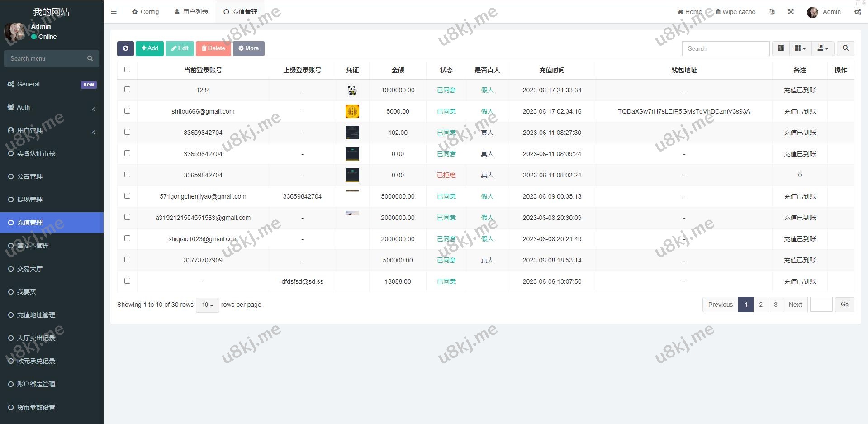Screen dimensions: 868x424
Task: Open the export data dropdown
Action: pyautogui.click(x=823, y=48)
